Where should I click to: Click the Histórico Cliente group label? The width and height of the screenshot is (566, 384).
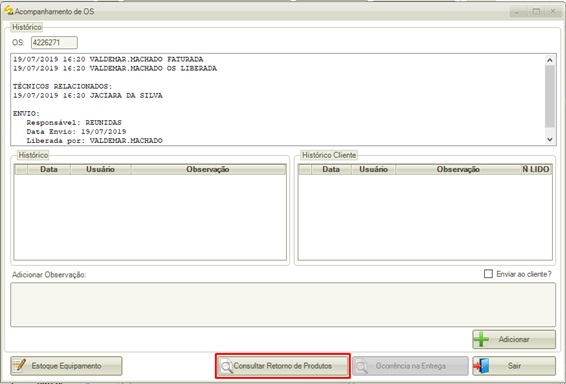(329, 155)
